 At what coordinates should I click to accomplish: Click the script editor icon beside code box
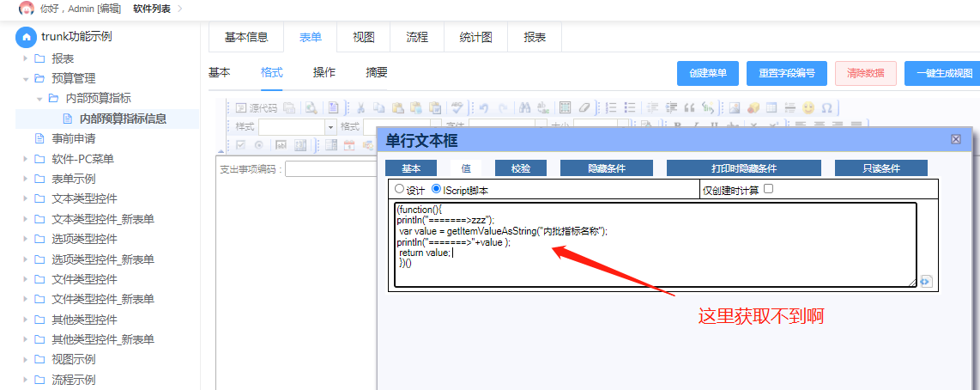926,281
